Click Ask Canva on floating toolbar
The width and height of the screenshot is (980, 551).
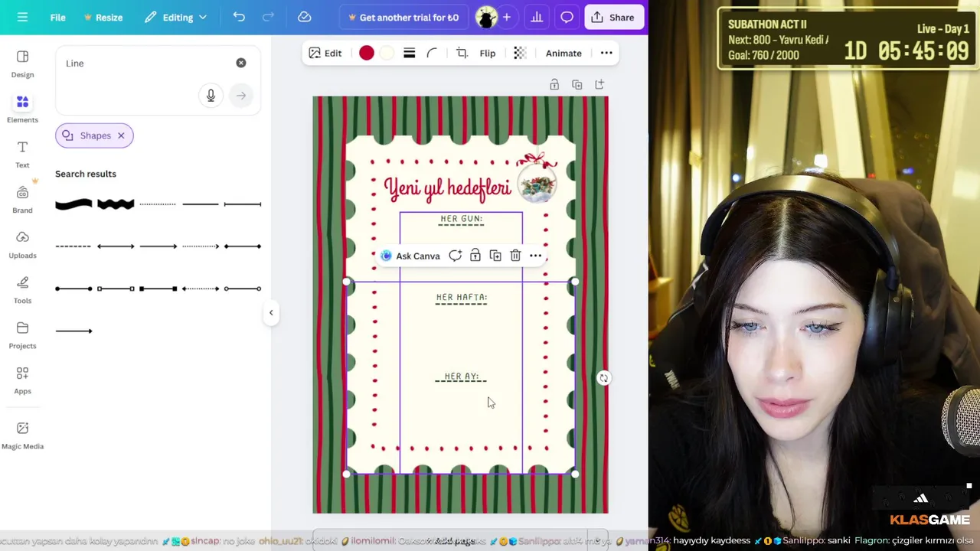pos(410,256)
